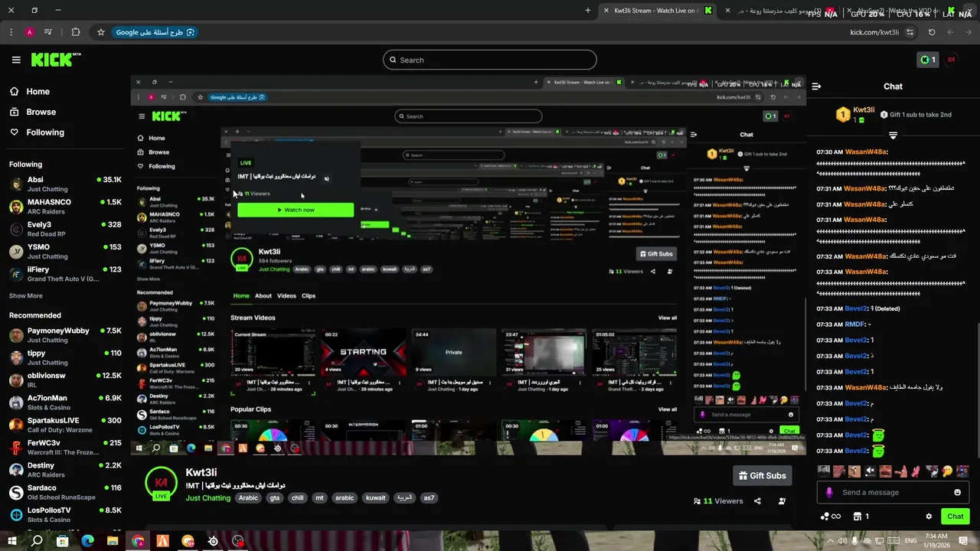Click the Send a message field
Viewport: 980px width, 551px height.
pyautogui.click(x=892, y=492)
